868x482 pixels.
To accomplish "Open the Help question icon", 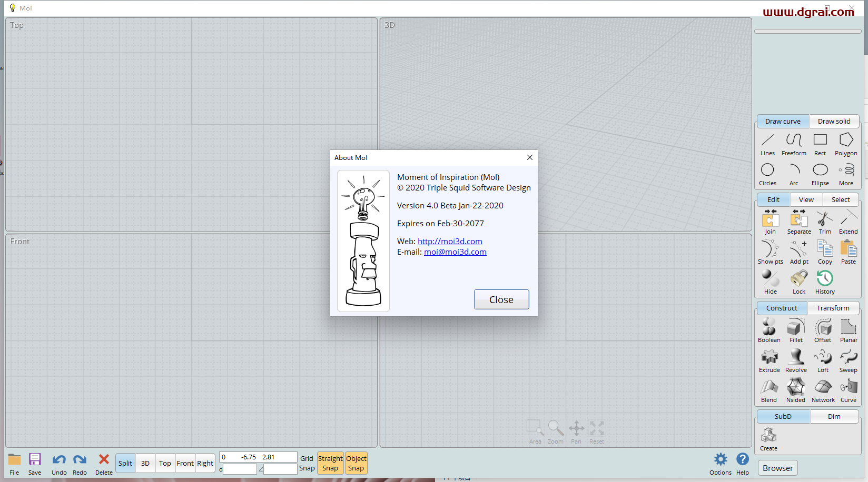I will [743, 464].
